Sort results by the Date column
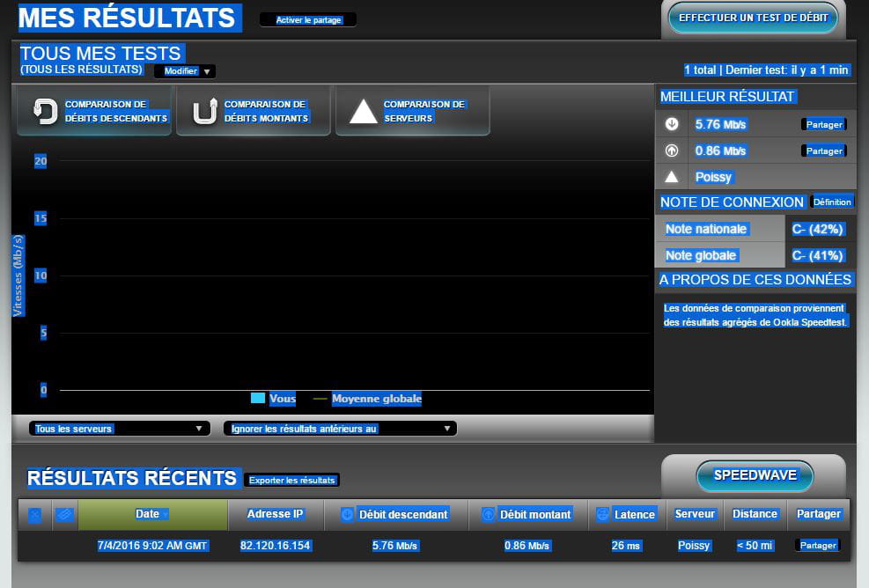869x588 pixels. pos(152,514)
